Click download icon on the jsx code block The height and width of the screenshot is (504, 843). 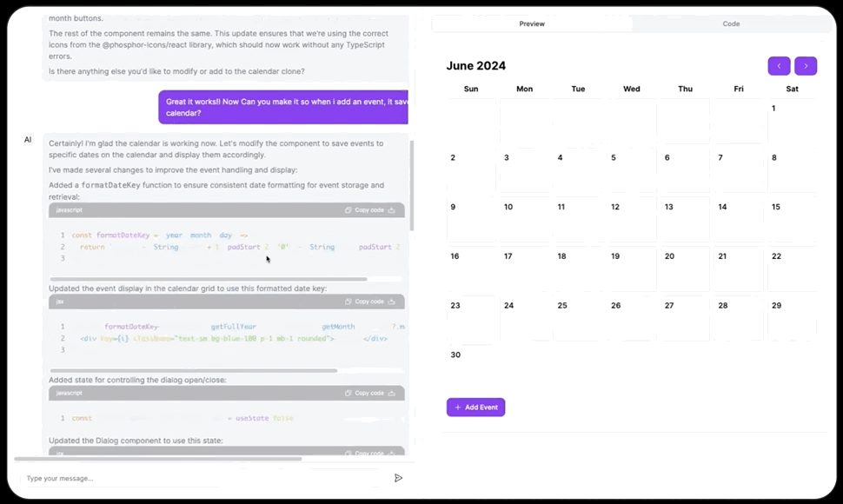(x=392, y=302)
